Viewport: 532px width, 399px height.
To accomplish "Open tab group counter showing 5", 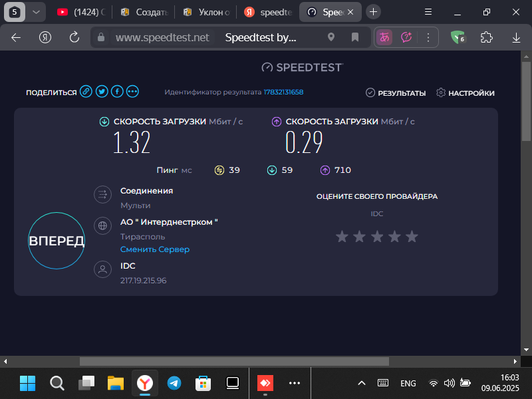I will (14, 12).
